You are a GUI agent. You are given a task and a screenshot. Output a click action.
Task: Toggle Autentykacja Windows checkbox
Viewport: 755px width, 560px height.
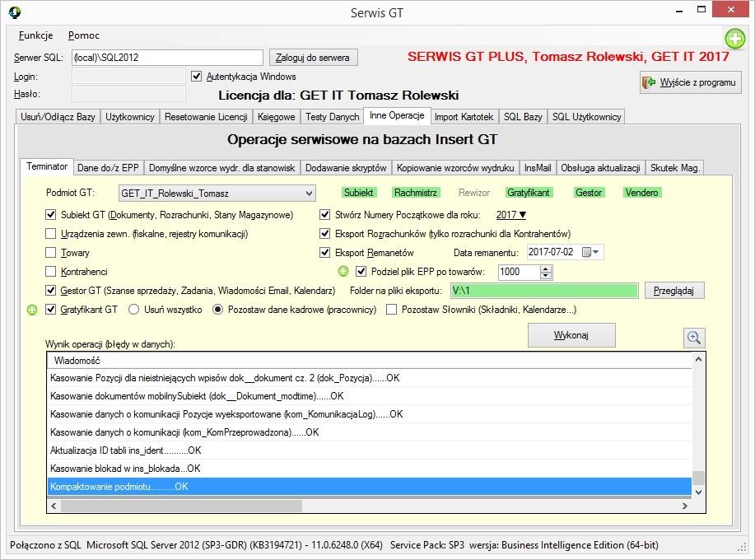coord(196,76)
